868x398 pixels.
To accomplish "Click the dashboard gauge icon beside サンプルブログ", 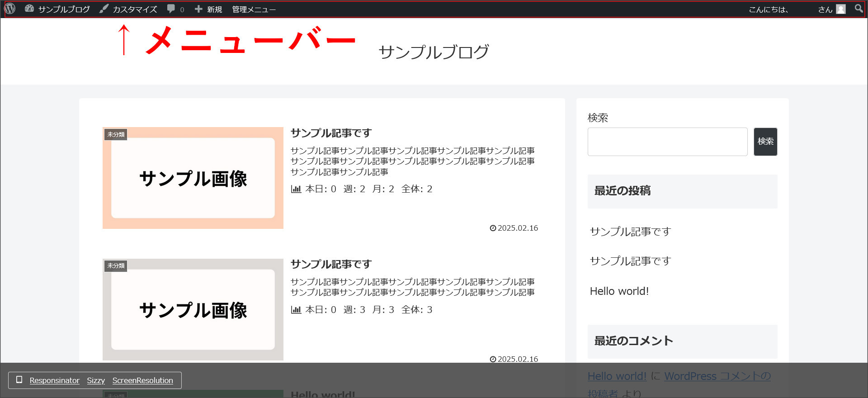I will (x=29, y=9).
